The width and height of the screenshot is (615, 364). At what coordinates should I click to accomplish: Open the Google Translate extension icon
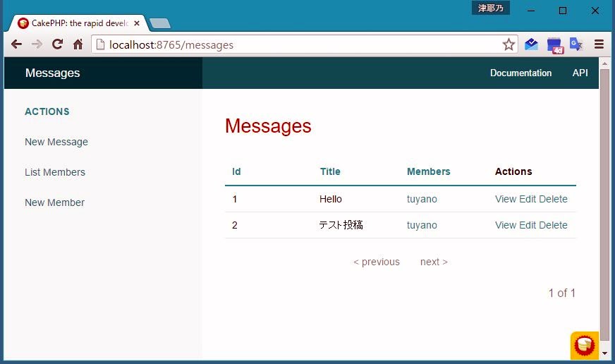tap(576, 44)
